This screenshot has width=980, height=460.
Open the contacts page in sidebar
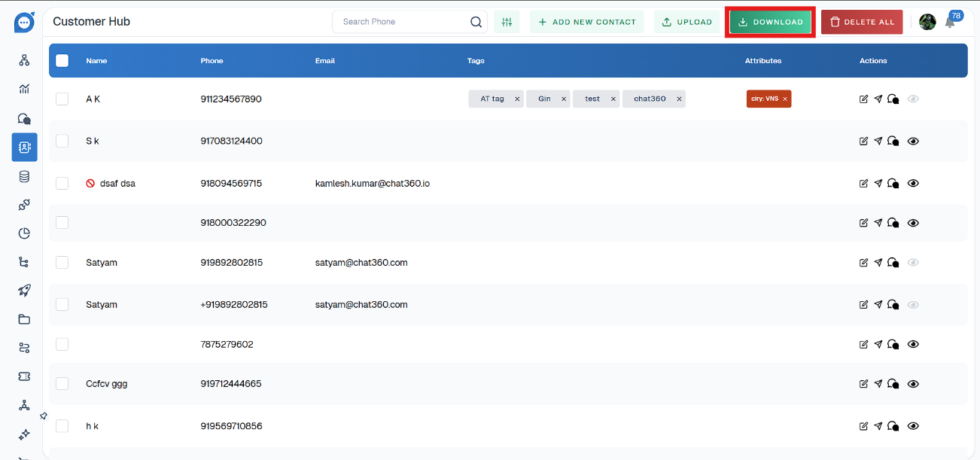24,148
